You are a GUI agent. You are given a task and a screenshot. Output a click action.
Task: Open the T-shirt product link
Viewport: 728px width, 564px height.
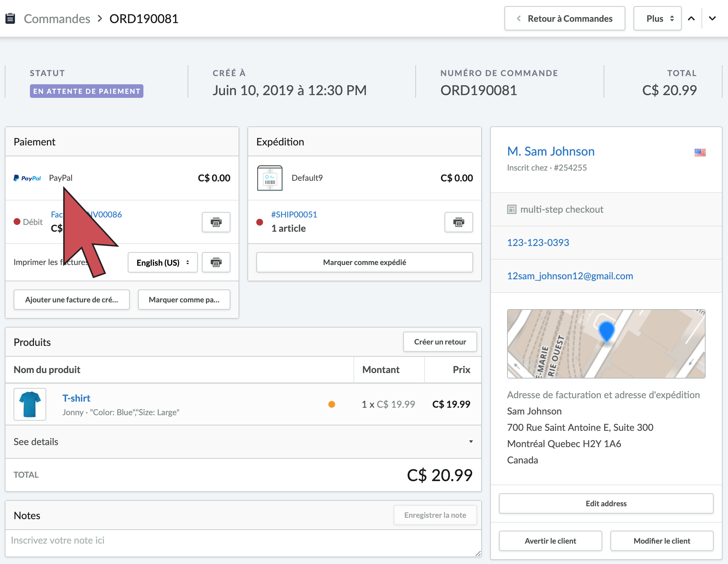click(76, 398)
